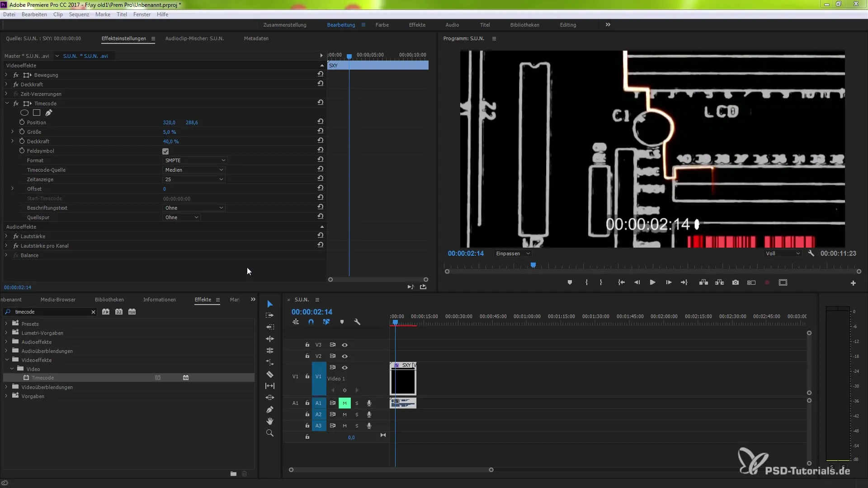Solo track A2
This screenshot has height=488, width=868.
point(357,414)
